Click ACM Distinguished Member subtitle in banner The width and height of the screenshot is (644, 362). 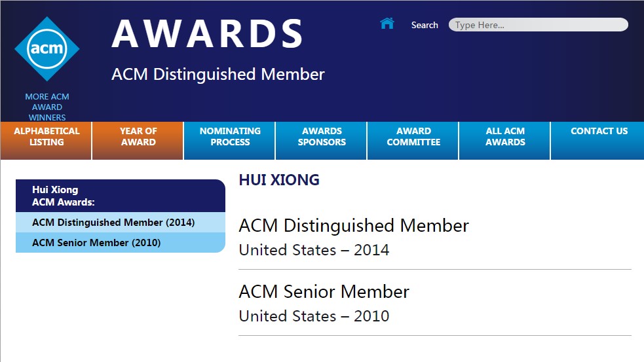218,74
